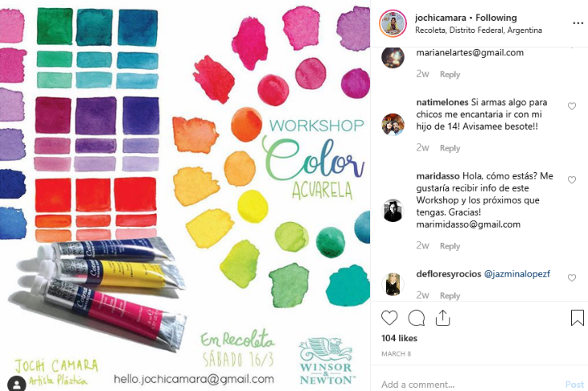Like the natimelones comment

coord(571,107)
